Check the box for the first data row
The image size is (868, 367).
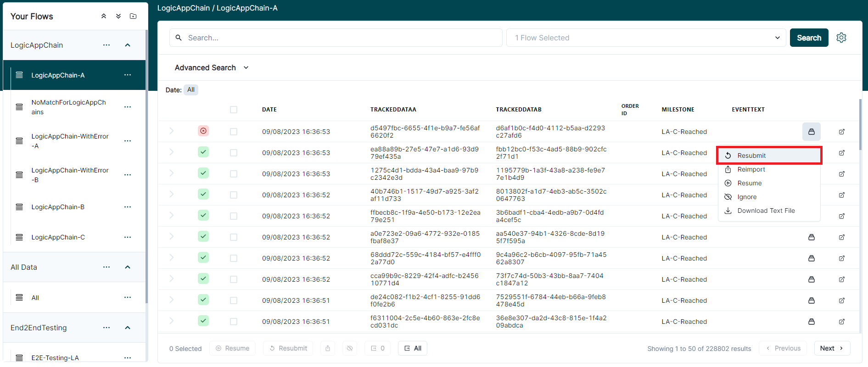click(x=234, y=132)
